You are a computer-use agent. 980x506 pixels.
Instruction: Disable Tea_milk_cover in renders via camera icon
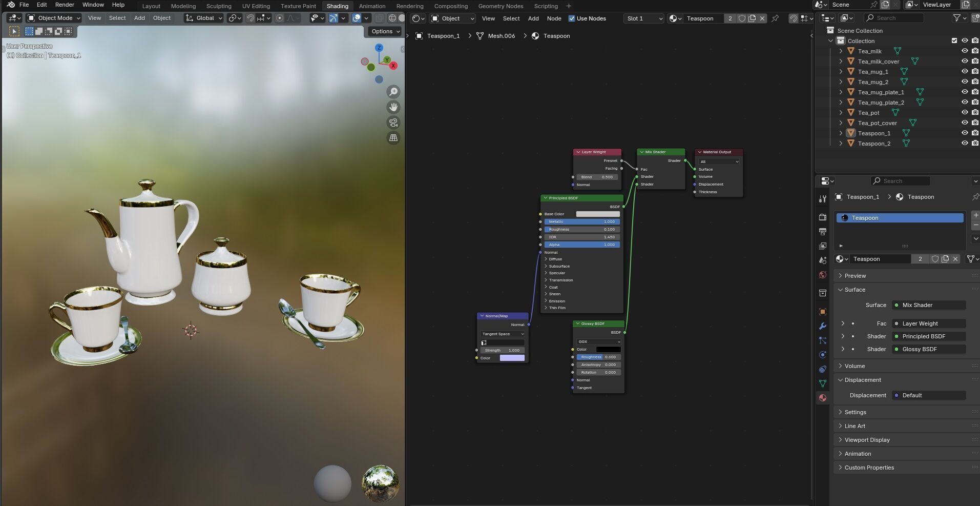coord(975,62)
